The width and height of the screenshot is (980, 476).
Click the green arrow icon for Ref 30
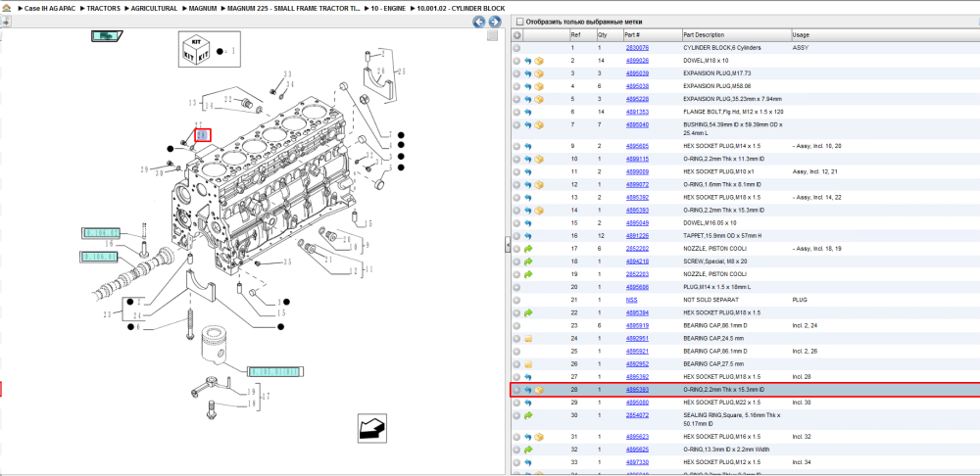(x=527, y=415)
